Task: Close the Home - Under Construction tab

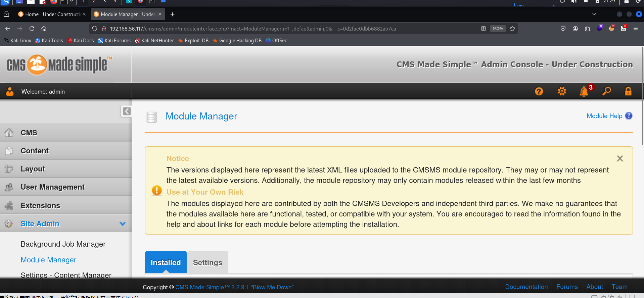Action: 84,14
